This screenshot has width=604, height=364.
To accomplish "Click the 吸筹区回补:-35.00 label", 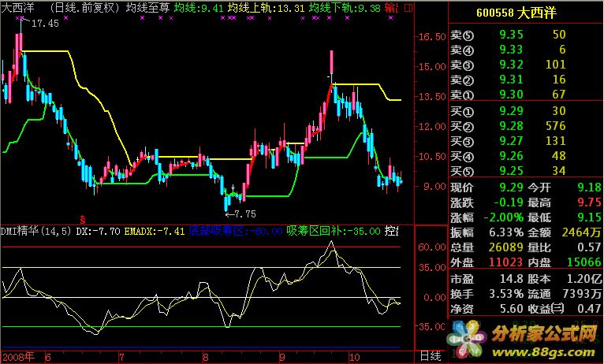I will [334, 232].
